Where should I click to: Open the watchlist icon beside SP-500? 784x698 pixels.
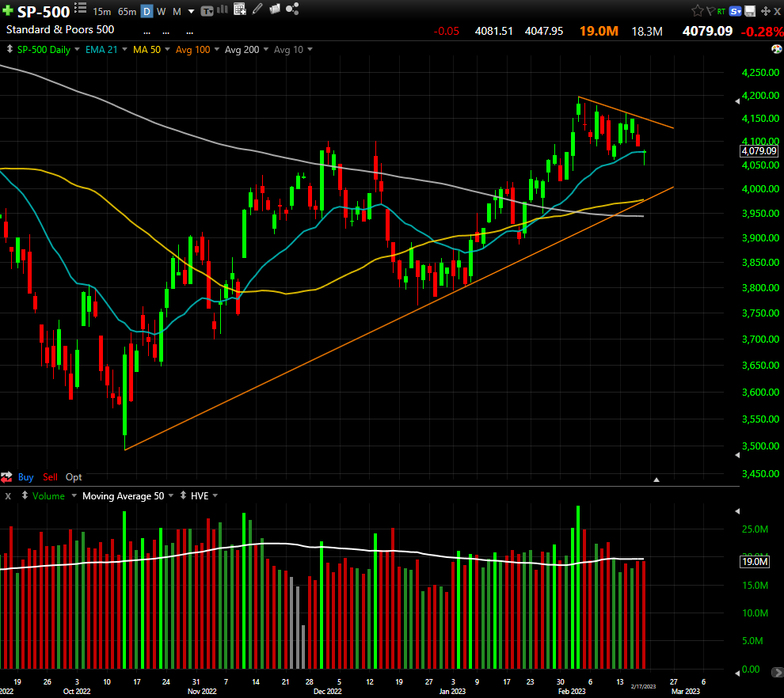[x=80, y=9]
